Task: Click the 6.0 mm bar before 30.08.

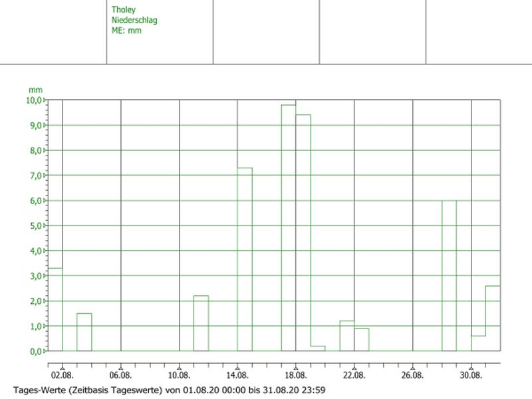Action: 449,275
